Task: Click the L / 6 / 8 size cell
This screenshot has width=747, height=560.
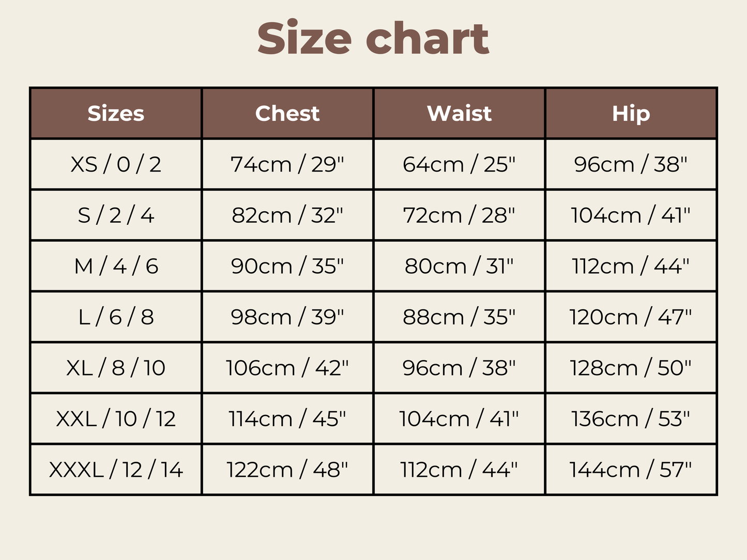Action: coord(116,317)
